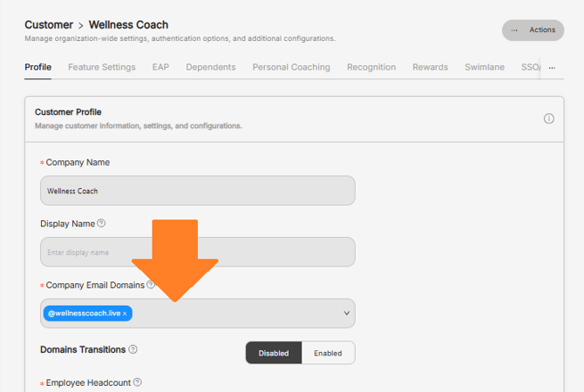Image resolution: width=584 pixels, height=392 pixels.
Task: Open the EAP tab
Action: [160, 67]
